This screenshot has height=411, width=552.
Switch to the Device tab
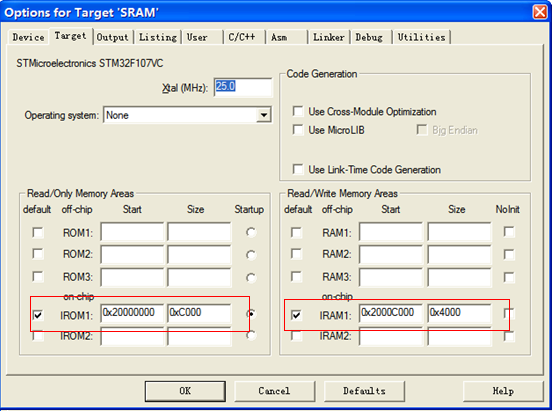[29, 37]
